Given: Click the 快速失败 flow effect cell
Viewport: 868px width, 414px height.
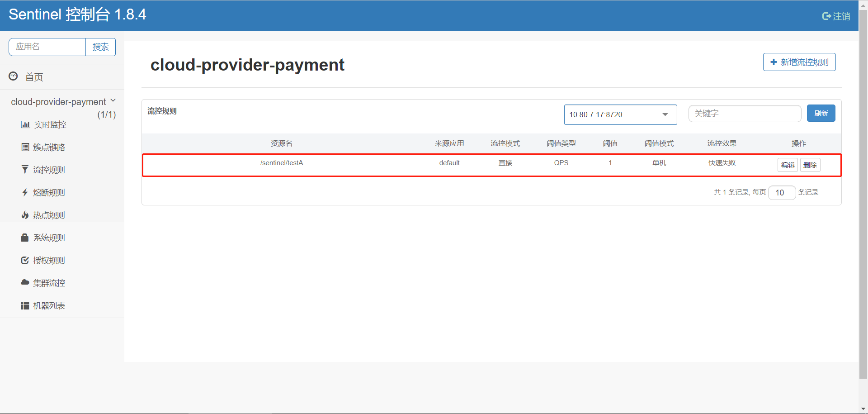Looking at the screenshot, I should click(722, 163).
